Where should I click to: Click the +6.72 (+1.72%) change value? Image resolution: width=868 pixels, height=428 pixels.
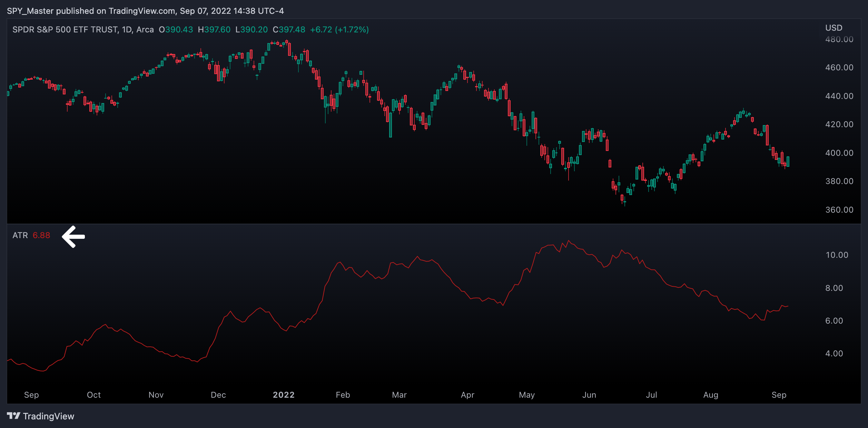(x=339, y=30)
